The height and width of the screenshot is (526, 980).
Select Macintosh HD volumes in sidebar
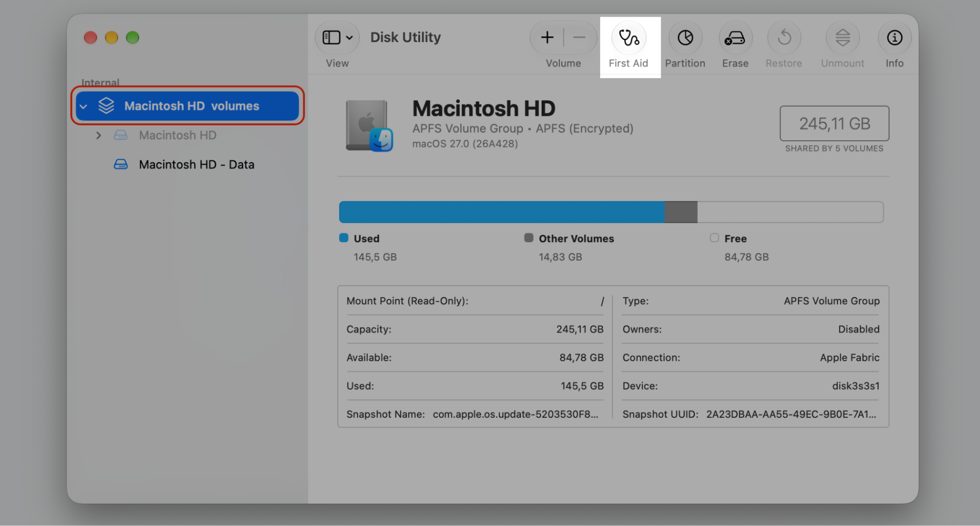pyautogui.click(x=187, y=106)
